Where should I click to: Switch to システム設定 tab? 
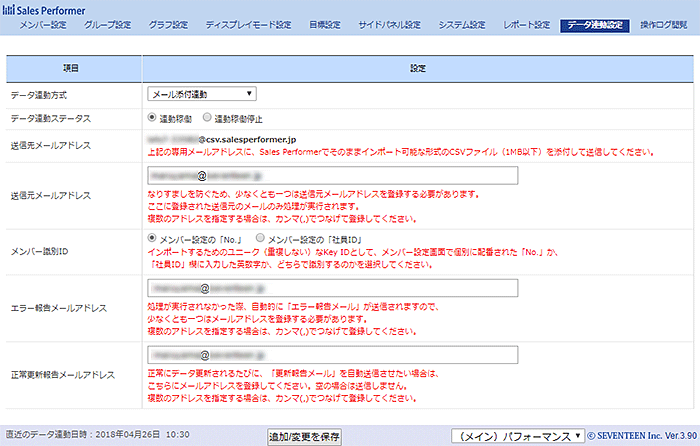[x=460, y=25]
